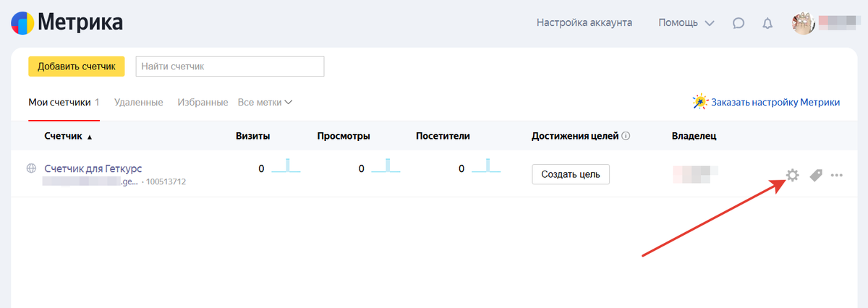Open Настройка аккаунта

[584, 22]
